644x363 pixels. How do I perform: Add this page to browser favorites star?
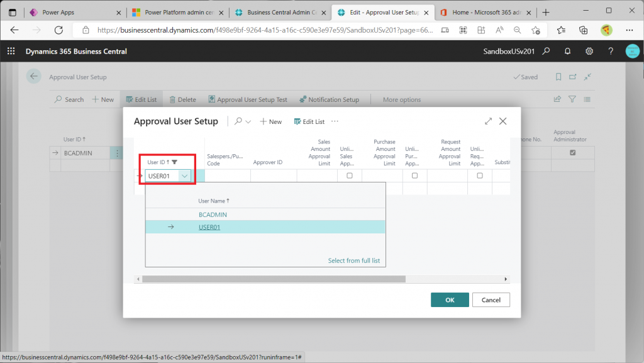pos(536,30)
